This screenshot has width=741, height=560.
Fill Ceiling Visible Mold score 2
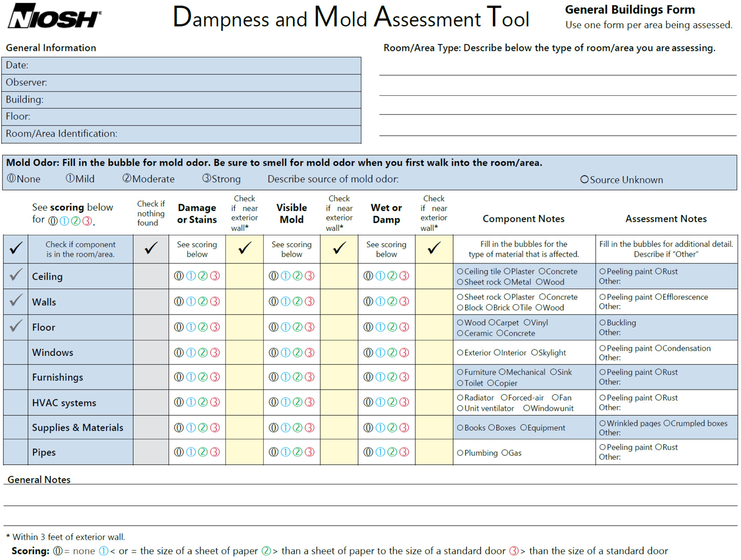(297, 276)
